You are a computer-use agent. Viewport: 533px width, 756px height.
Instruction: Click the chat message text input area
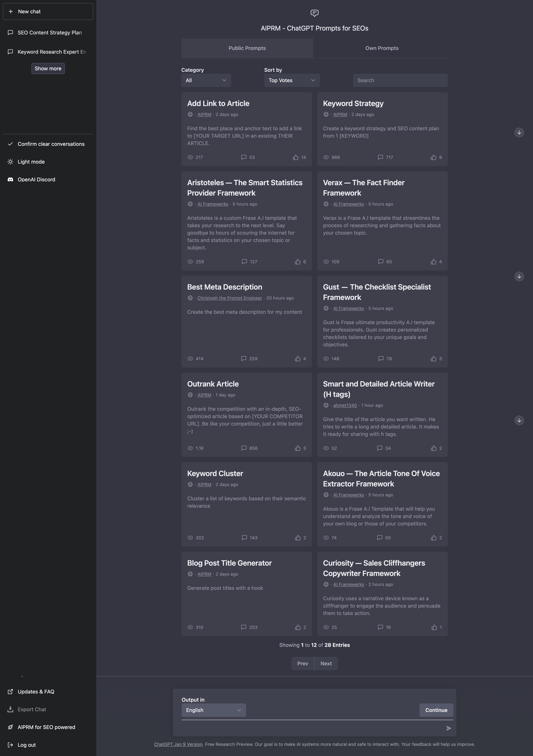(313, 728)
